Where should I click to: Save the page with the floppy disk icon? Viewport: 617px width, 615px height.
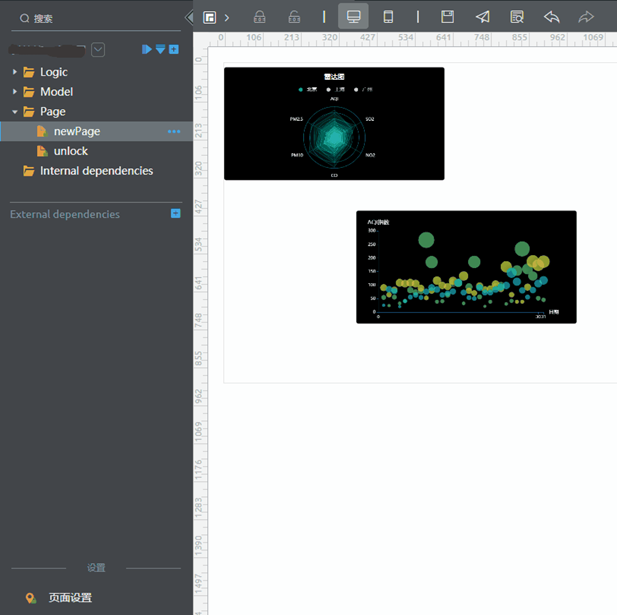(447, 17)
